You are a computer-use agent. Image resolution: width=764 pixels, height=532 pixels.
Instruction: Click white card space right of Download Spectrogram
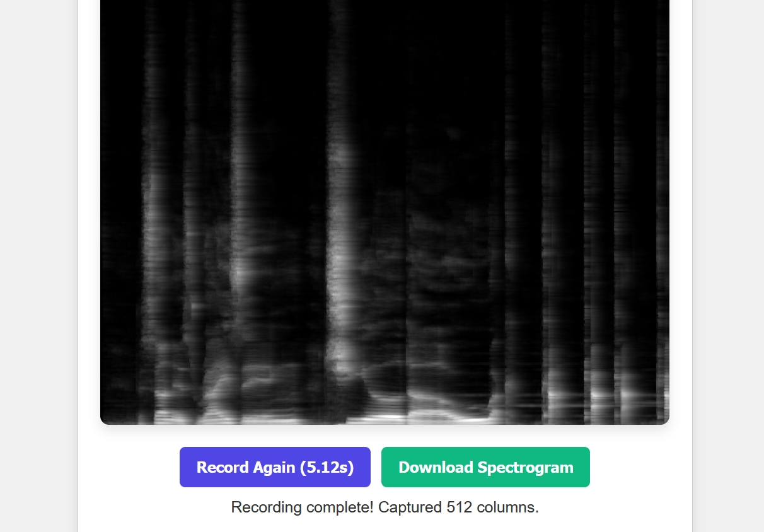click(x=640, y=467)
